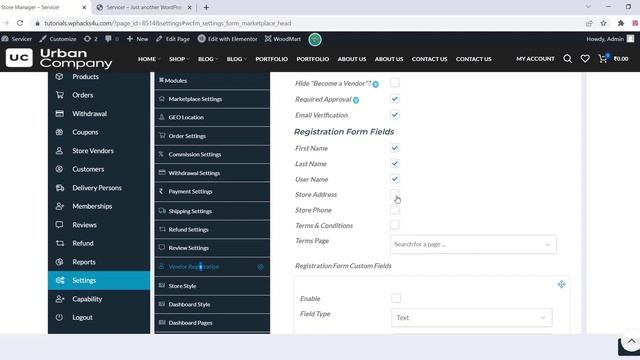Toggle Hide "Become a Vendor" checkbox

395,83
